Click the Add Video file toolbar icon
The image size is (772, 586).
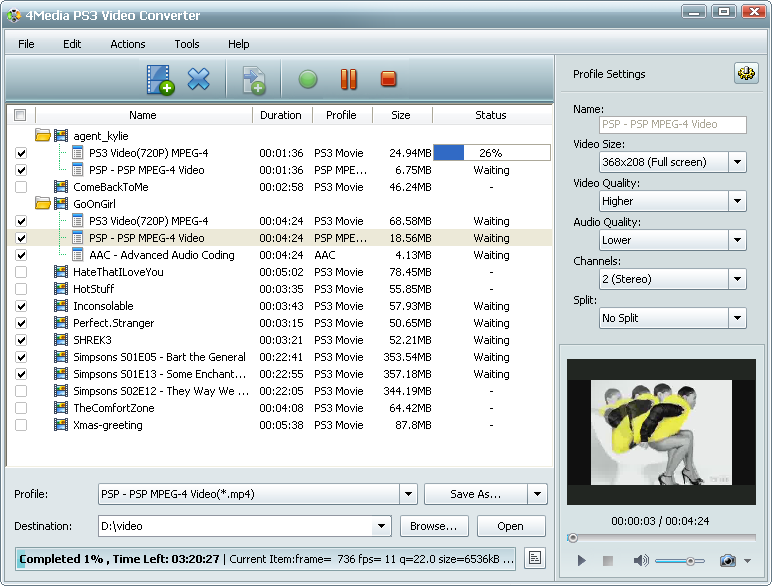point(160,79)
